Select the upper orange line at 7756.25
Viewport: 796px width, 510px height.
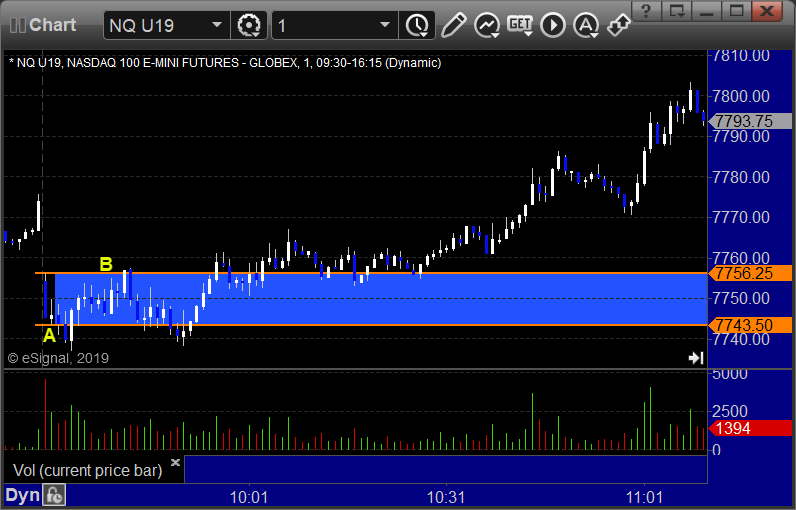371,273
